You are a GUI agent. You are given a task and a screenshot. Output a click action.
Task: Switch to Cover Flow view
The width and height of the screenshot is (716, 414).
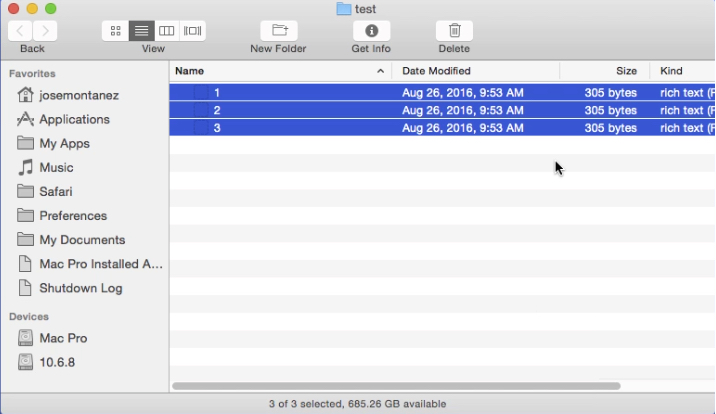pos(193,31)
